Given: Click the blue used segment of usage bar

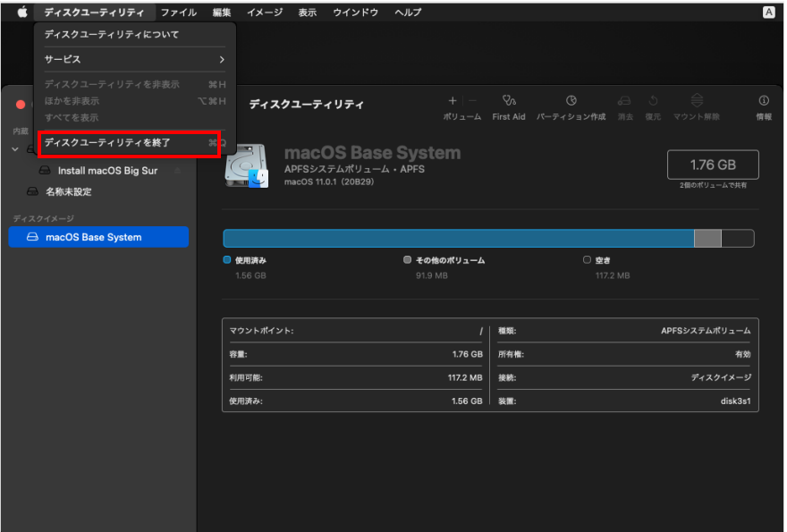Looking at the screenshot, I should tap(458, 239).
